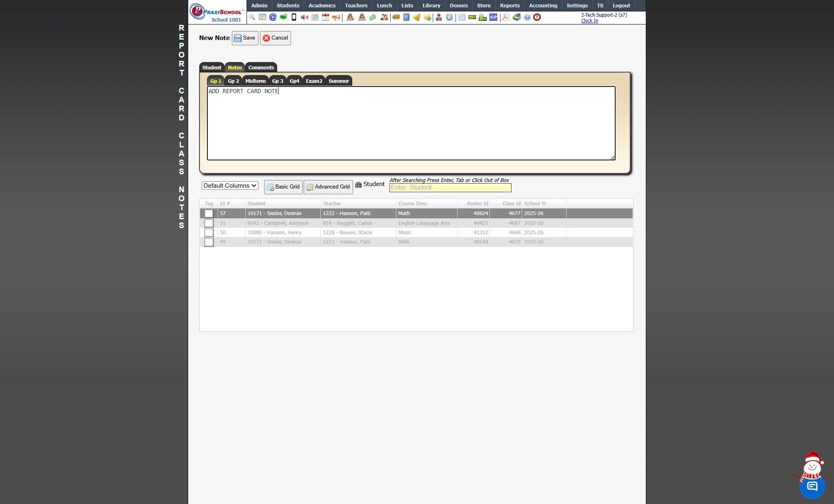Click the blue help question icon
Screen dimensions: 834x504
pos(527,17)
